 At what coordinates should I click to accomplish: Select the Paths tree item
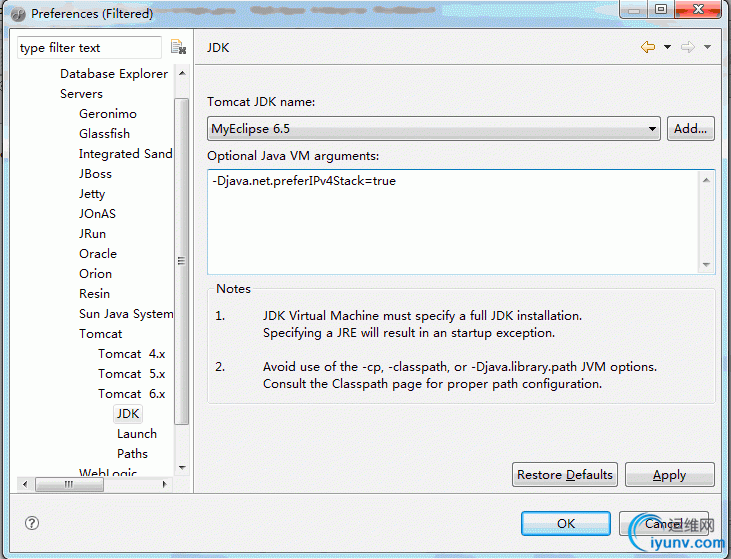pyautogui.click(x=132, y=454)
